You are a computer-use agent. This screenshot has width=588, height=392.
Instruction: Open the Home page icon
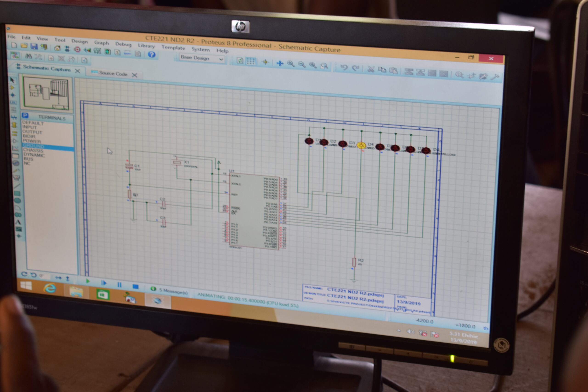click(x=57, y=48)
